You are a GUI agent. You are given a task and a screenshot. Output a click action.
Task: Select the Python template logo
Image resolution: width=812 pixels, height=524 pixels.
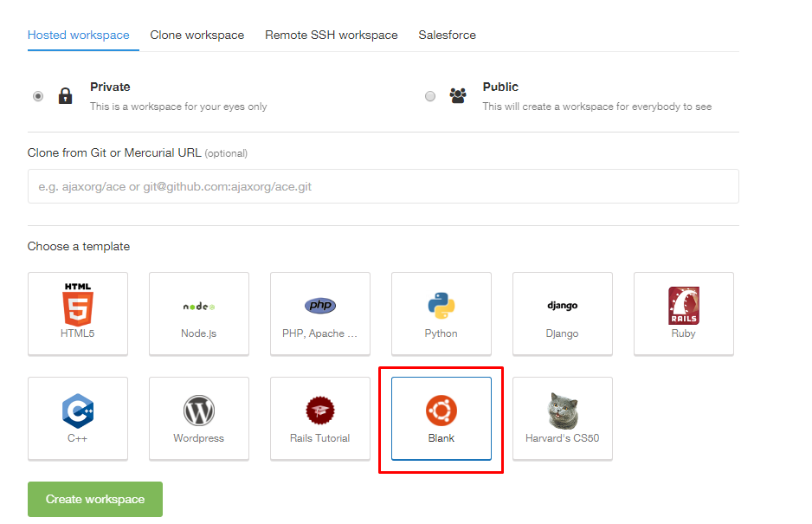click(441, 305)
